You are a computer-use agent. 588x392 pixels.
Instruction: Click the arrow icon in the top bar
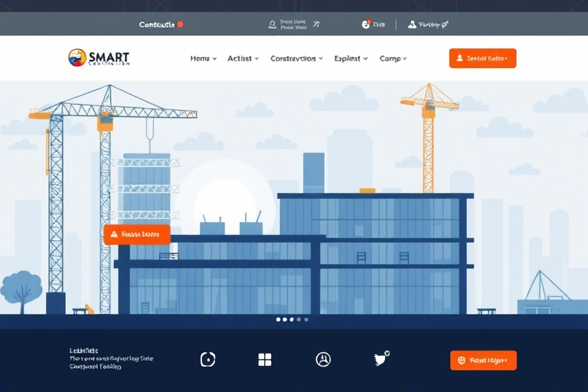[315, 24]
